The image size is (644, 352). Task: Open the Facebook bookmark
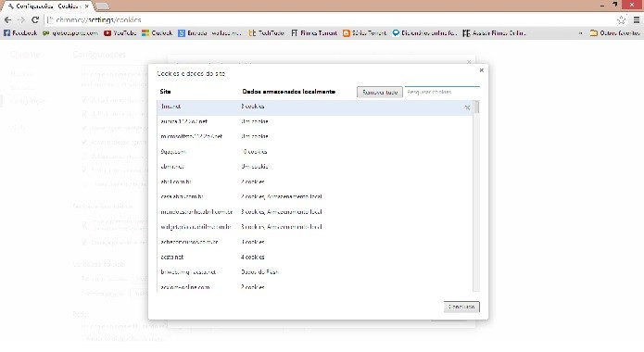pyautogui.click(x=20, y=32)
